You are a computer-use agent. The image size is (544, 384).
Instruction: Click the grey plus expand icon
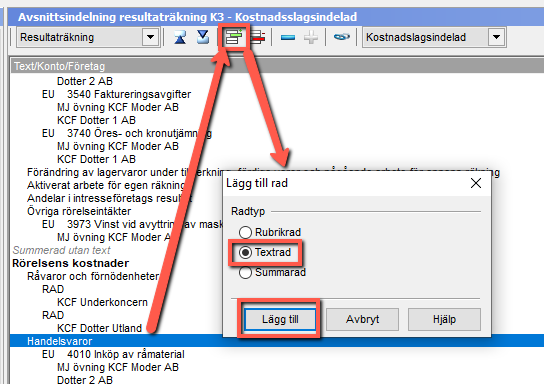311,37
